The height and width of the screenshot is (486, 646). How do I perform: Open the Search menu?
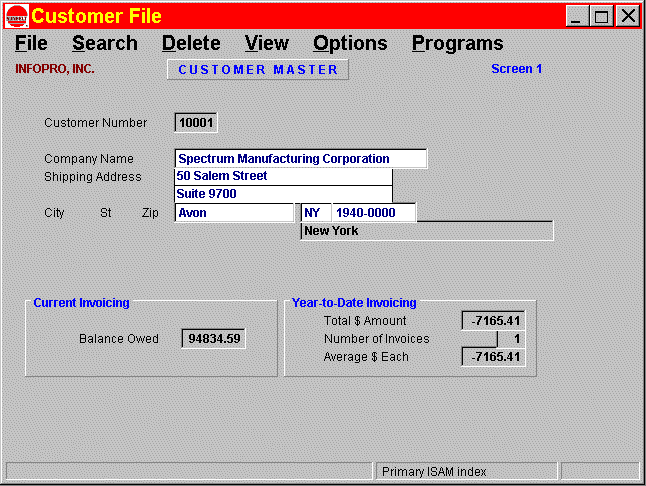coord(105,43)
